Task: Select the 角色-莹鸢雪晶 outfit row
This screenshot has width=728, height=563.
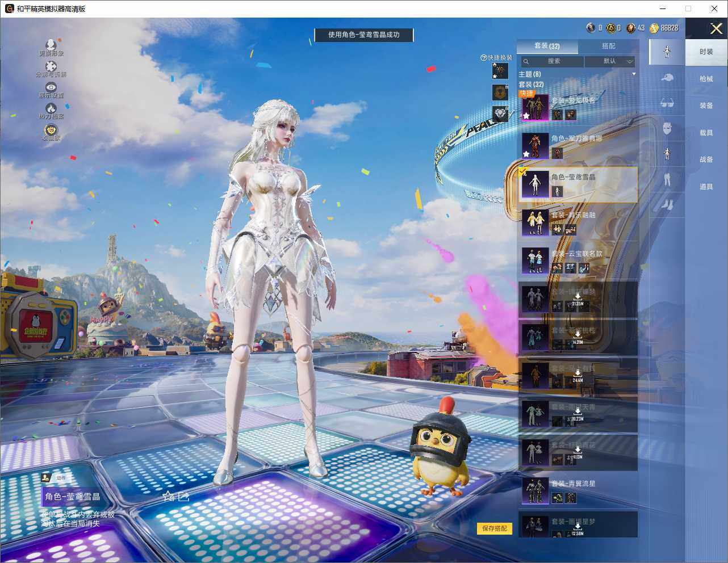Action: click(x=578, y=184)
